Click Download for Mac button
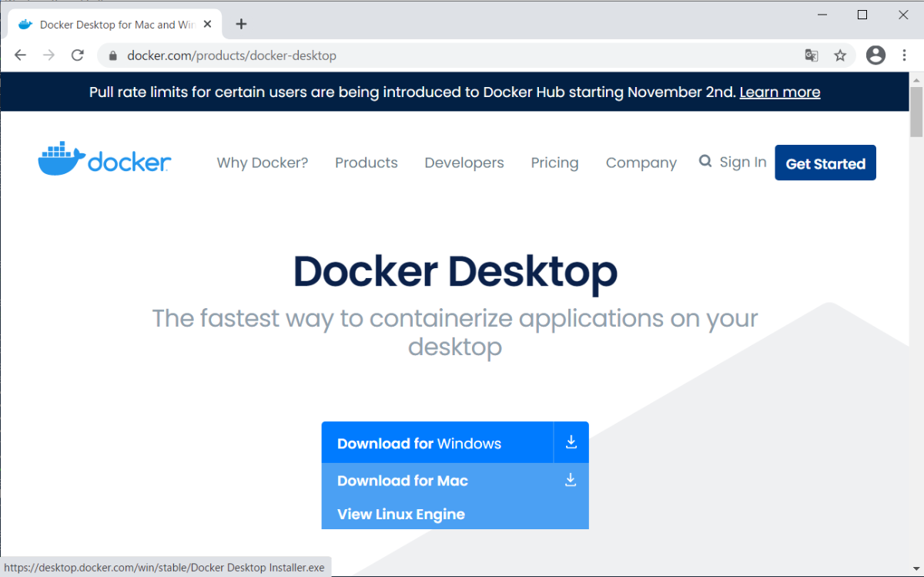Image resolution: width=924 pixels, height=577 pixels. [403, 481]
